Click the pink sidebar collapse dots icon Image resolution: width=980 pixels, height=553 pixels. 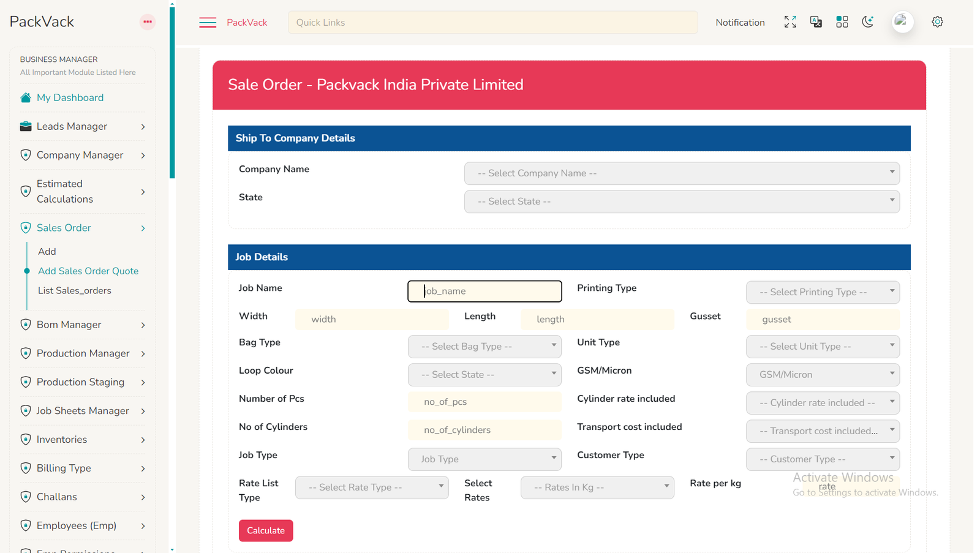148,22
